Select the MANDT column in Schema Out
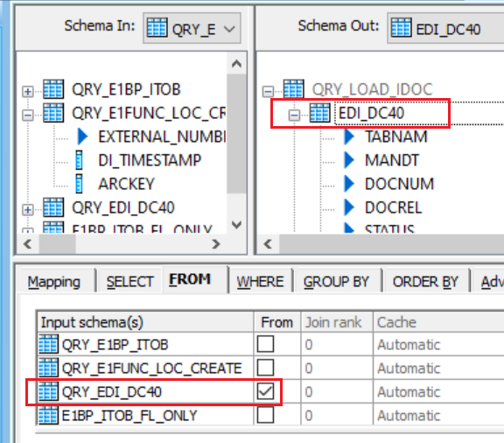This screenshot has height=443, width=504. [x=392, y=160]
